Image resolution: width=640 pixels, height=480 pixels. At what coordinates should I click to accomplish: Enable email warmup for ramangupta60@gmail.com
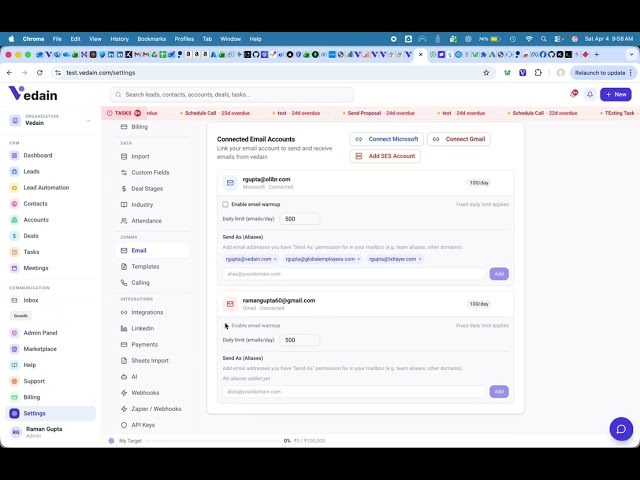pos(225,325)
